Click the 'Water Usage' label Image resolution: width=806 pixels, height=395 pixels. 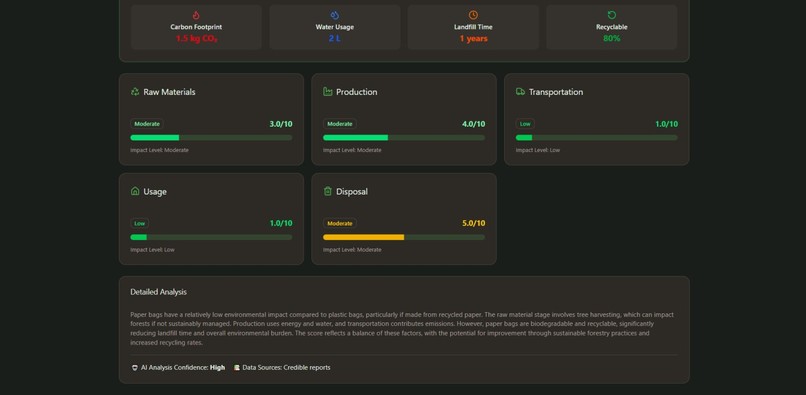(x=335, y=27)
